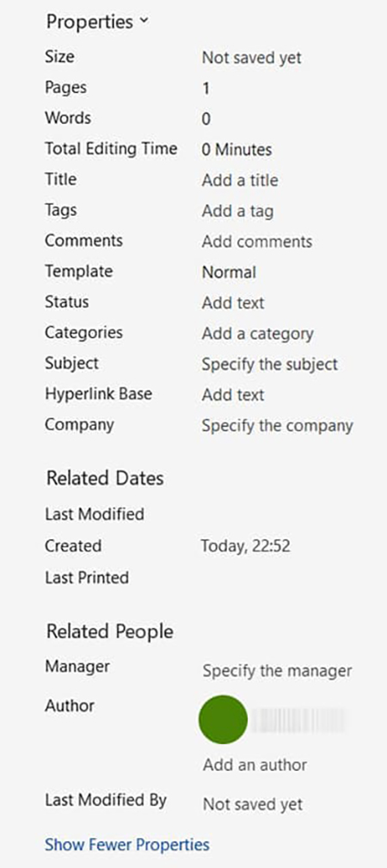Click the Related People section heading
The image size is (387, 868).
pos(109,631)
